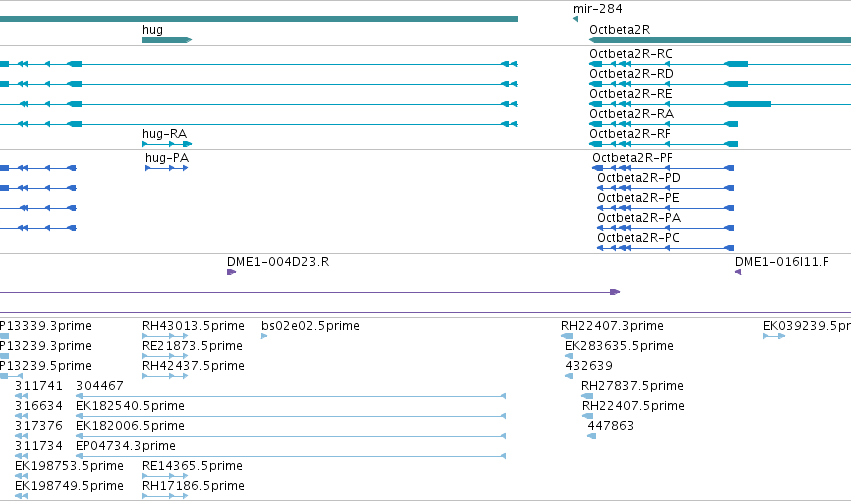Select the mir-284 gene label

coord(598,9)
